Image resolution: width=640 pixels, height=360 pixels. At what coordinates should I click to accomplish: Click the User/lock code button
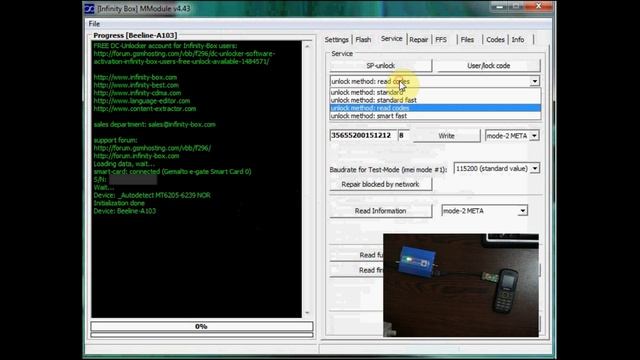click(x=489, y=66)
